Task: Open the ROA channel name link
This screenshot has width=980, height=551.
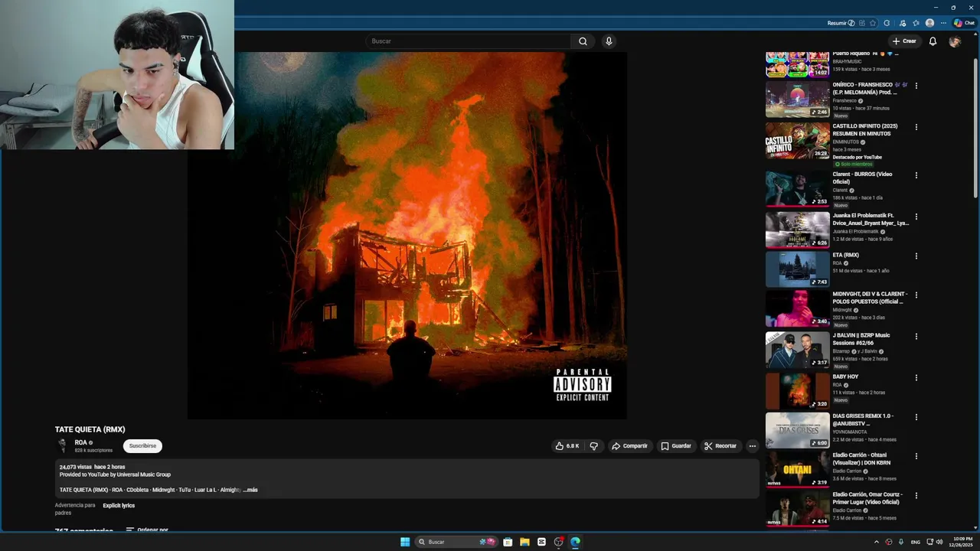Action: 80,442
